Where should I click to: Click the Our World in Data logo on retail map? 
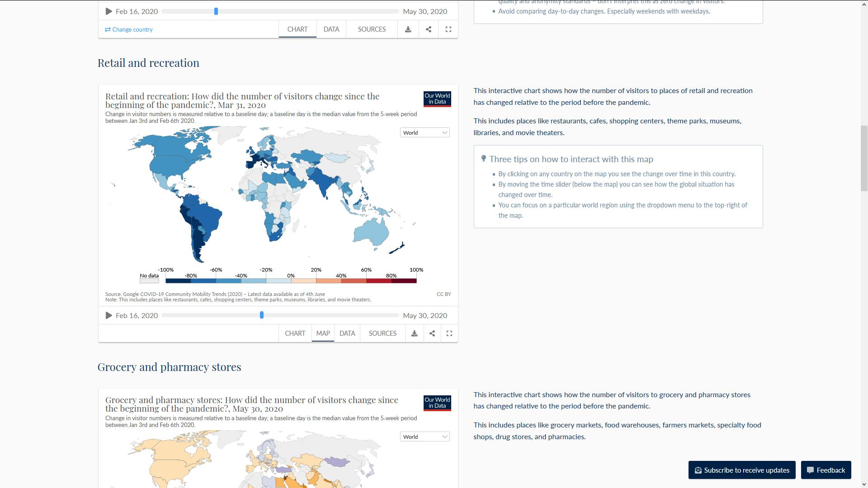pos(437,99)
